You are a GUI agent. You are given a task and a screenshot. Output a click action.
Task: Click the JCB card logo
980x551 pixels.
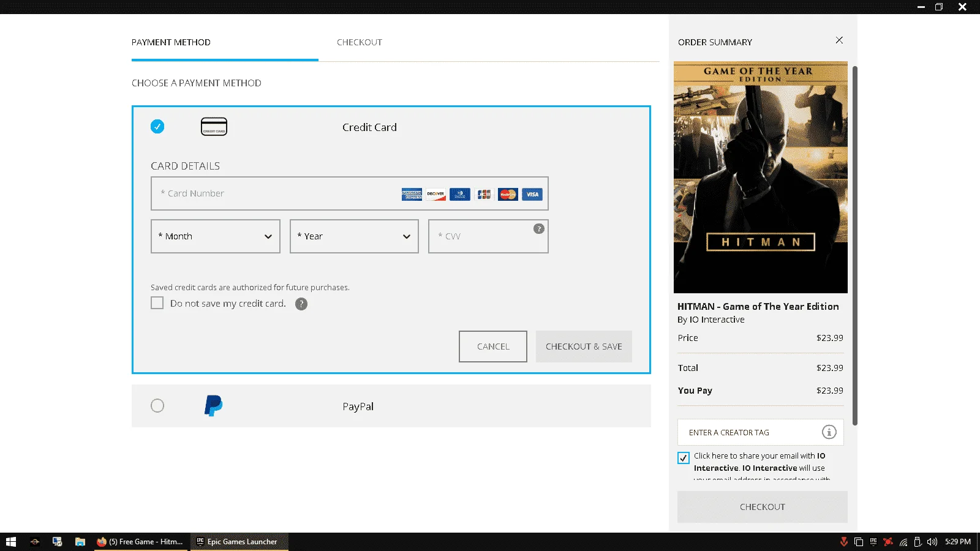pyautogui.click(x=484, y=194)
